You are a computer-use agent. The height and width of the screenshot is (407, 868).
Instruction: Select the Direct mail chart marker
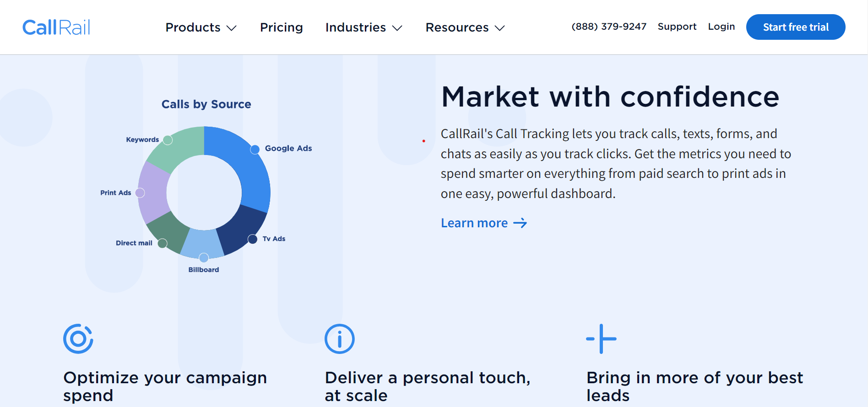(162, 243)
